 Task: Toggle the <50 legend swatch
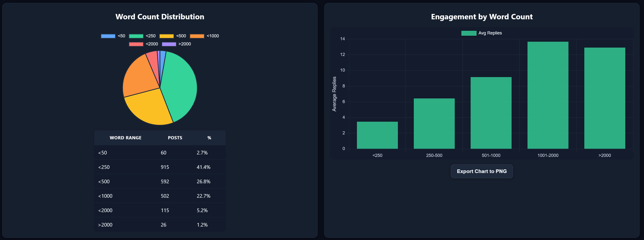pos(108,36)
